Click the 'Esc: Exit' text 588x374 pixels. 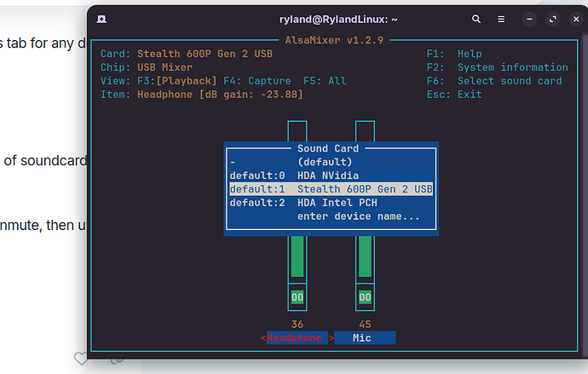(x=454, y=95)
